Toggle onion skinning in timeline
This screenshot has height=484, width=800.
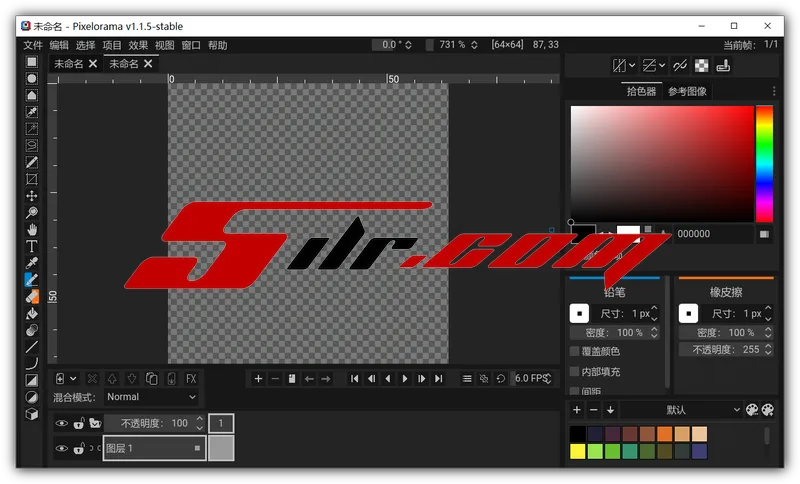click(484, 379)
